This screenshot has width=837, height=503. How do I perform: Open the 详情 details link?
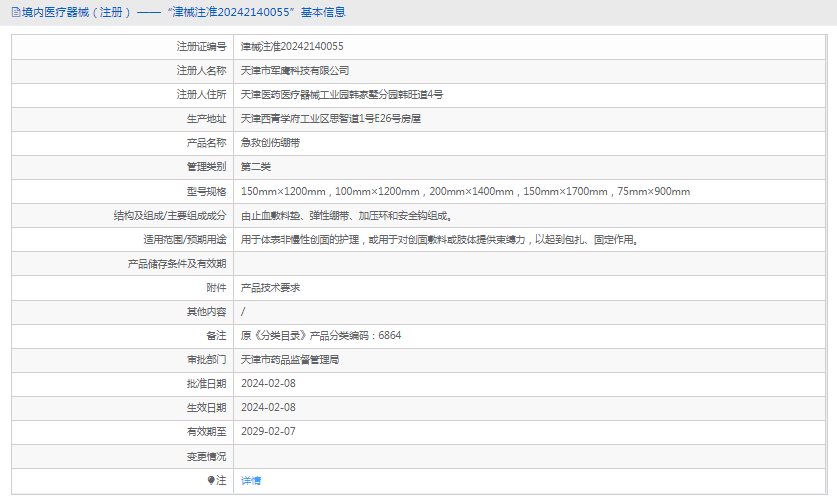coord(251,481)
